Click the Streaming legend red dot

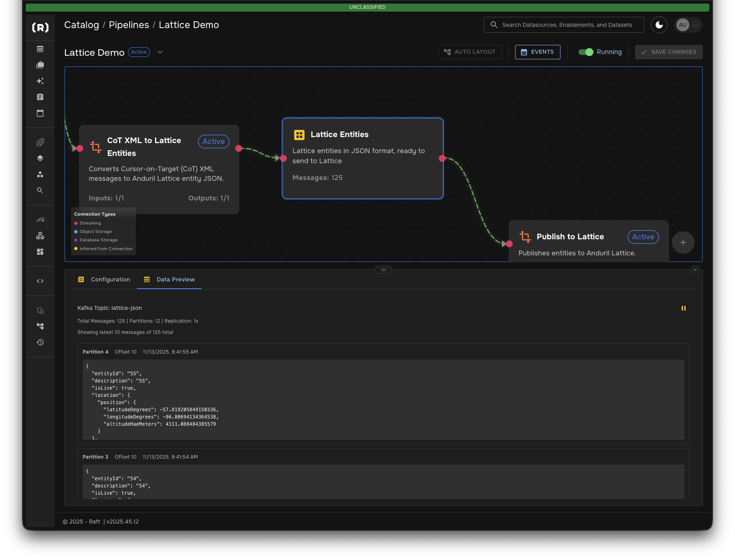click(x=76, y=223)
